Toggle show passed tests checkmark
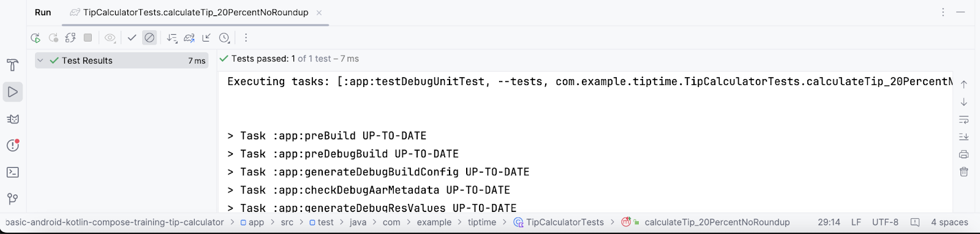 click(132, 38)
